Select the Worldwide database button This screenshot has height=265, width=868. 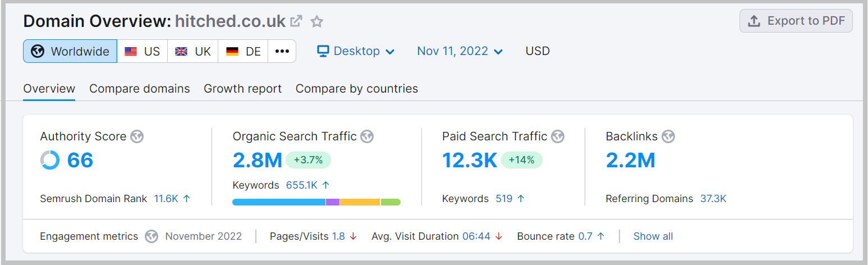tap(70, 51)
